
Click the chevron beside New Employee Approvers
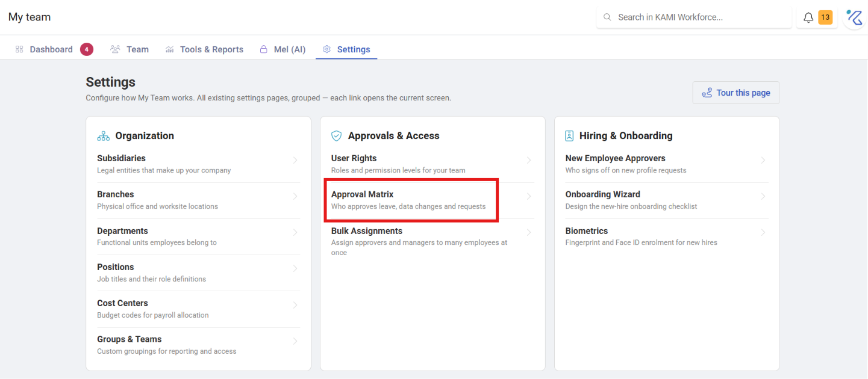tap(763, 160)
